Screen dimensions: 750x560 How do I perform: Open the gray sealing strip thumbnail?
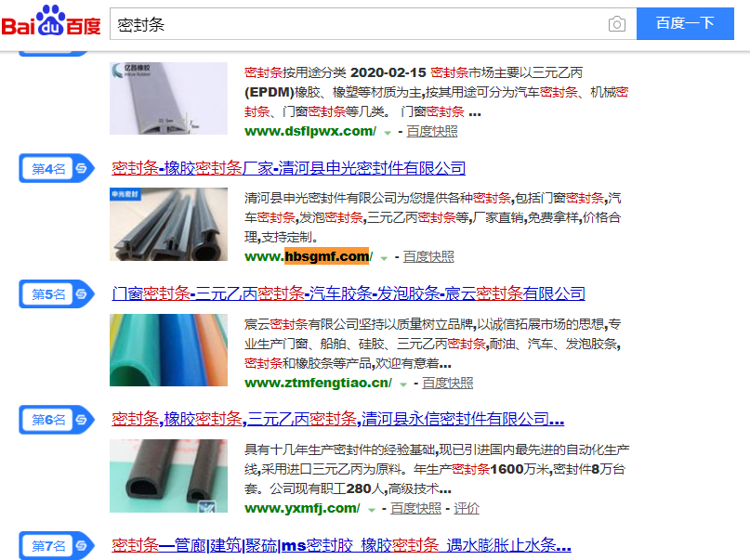click(x=168, y=98)
